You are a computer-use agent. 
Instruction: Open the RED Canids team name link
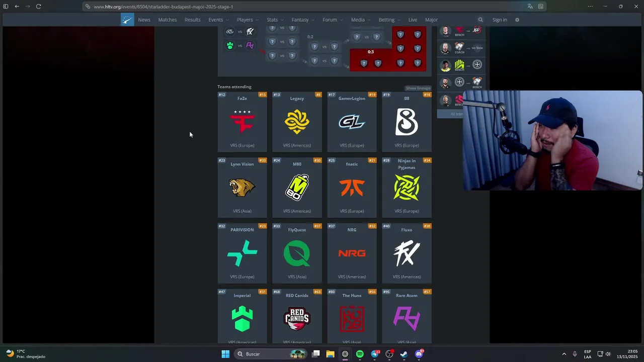pos(297,296)
